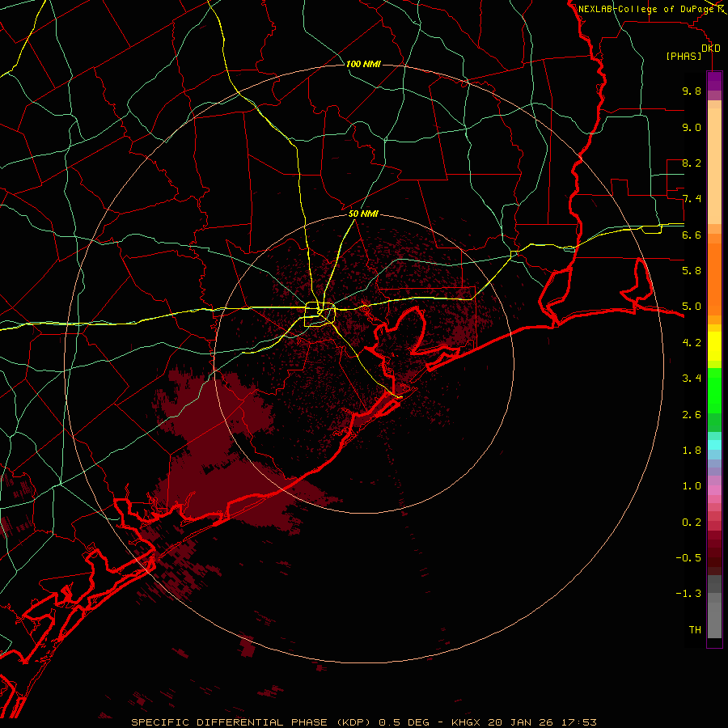Select the 0.2 scale value
This screenshot has height=728, width=728.
coord(692,522)
